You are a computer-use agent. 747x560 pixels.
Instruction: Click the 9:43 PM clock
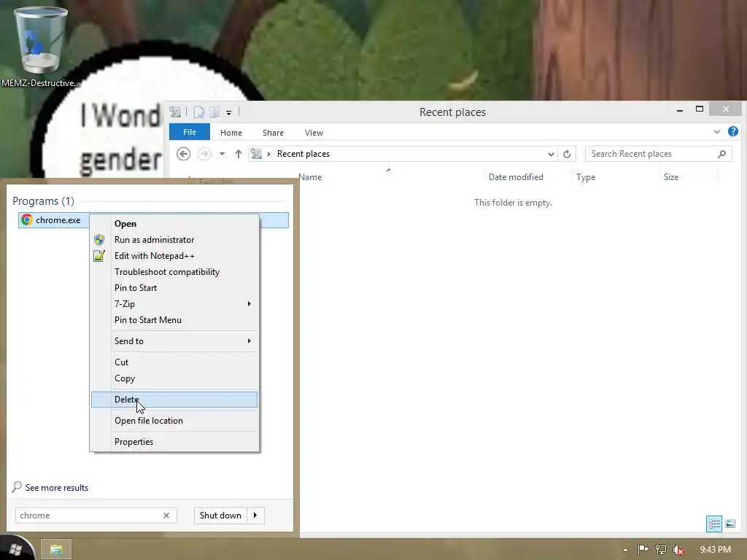pos(715,550)
